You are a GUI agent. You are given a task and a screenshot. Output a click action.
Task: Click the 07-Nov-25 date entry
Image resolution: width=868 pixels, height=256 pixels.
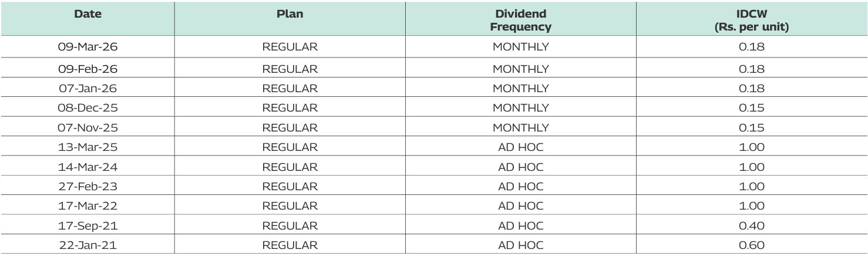(88, 128)
